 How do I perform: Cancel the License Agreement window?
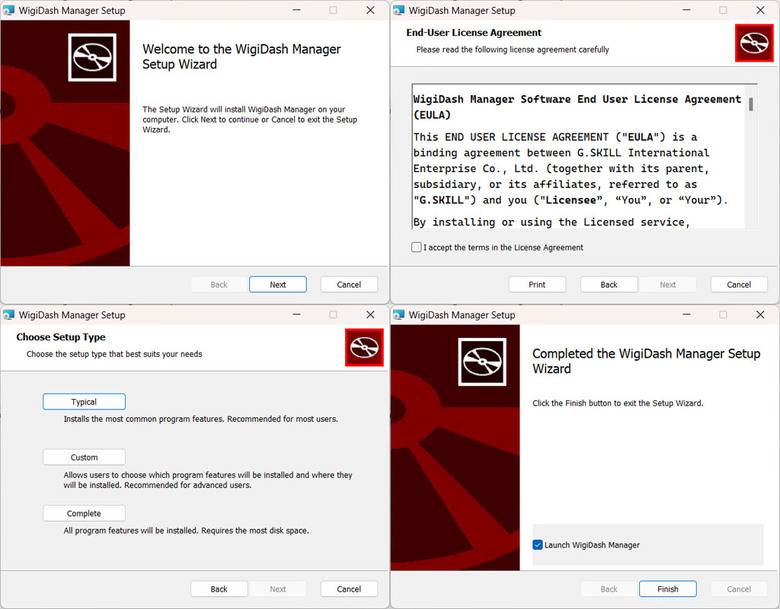tap(739, 285)
